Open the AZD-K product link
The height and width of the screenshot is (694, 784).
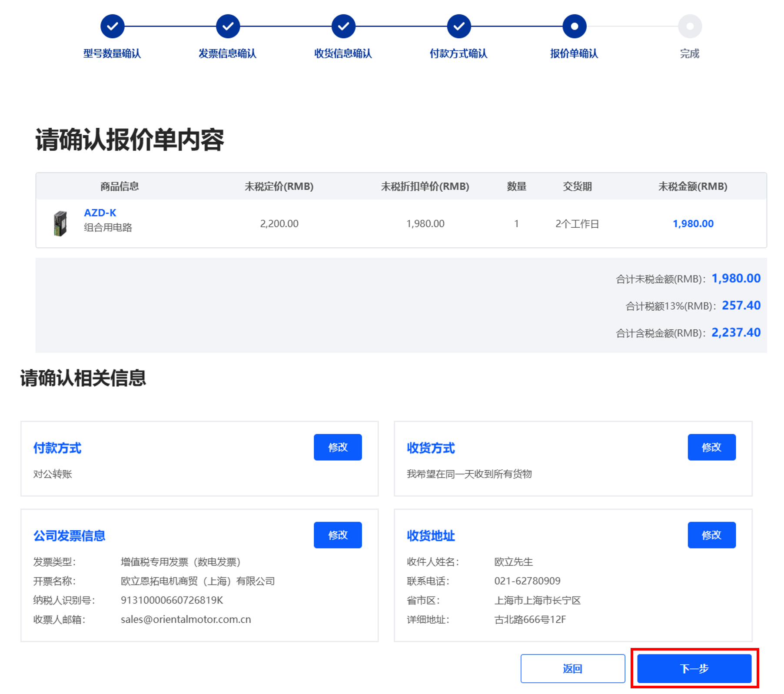tap(100, 213)
